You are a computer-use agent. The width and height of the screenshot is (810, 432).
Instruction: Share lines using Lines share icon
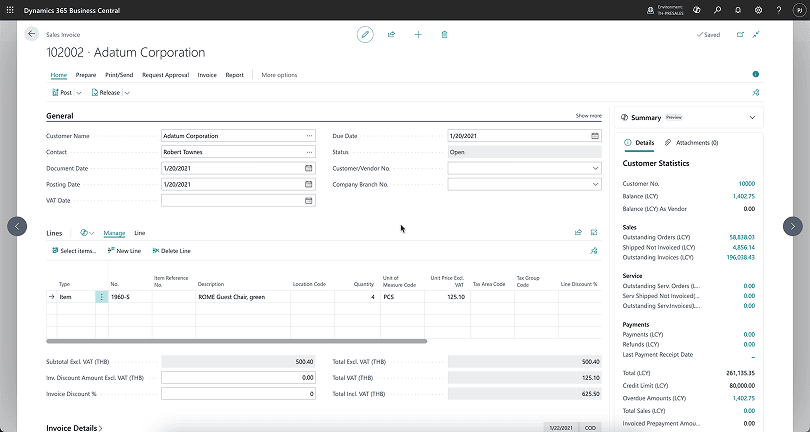point(578,233)
